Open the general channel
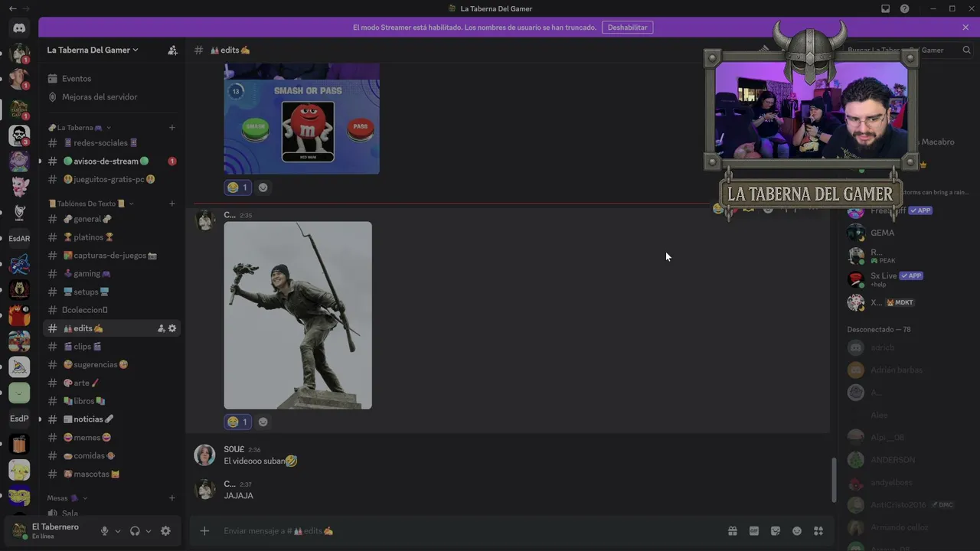The image size is (980, 551). (x=112, y=219)
